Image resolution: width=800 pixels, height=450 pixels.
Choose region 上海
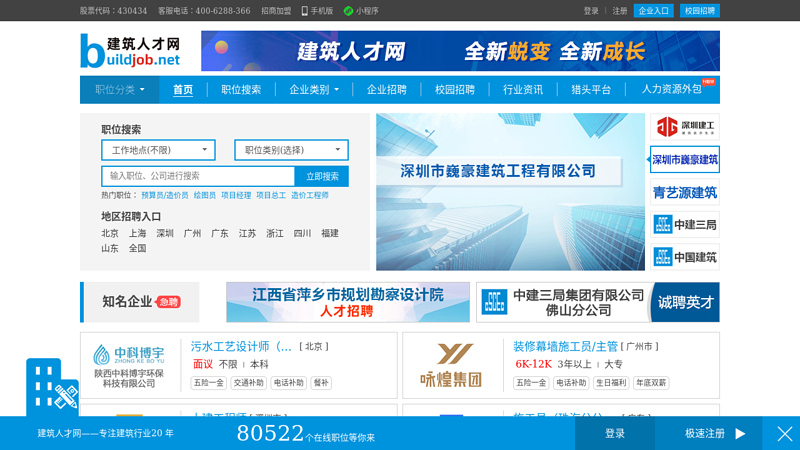click(x=137, y=233)
